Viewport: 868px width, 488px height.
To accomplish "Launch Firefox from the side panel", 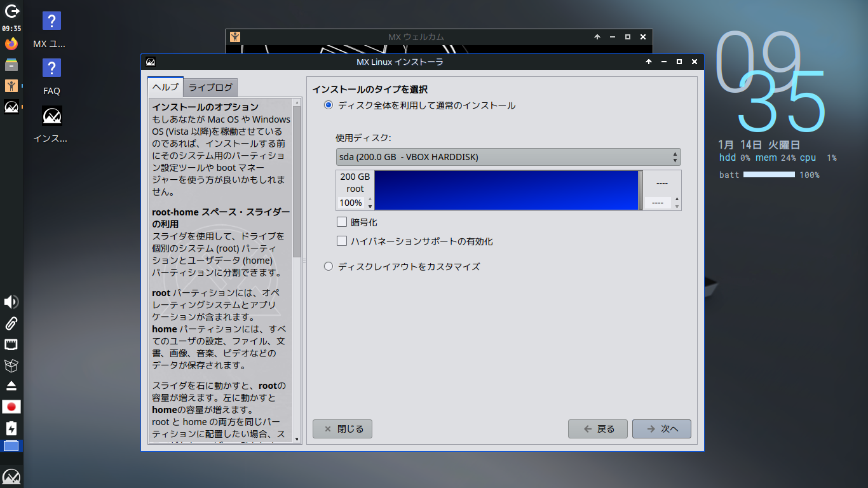I will [11, 44].
